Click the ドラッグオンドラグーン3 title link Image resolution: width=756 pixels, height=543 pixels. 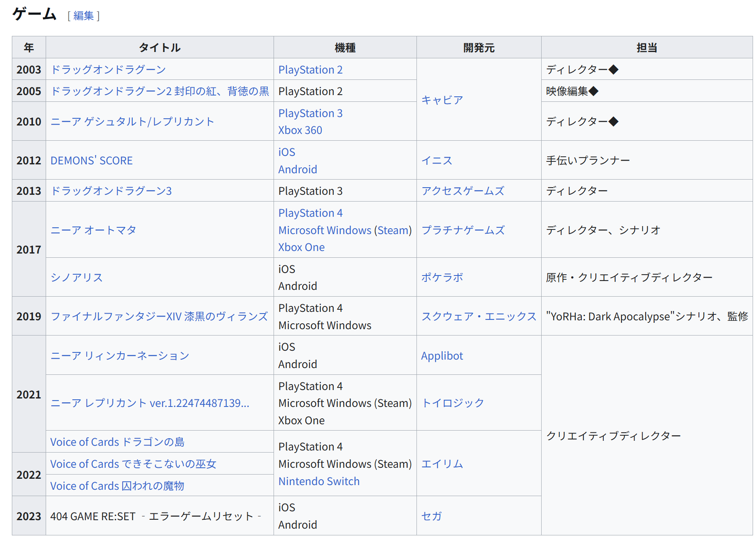[111, 191]
